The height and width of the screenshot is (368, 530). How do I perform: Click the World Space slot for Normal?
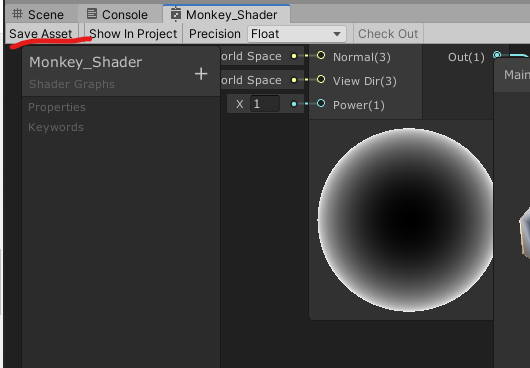[262, 56]
